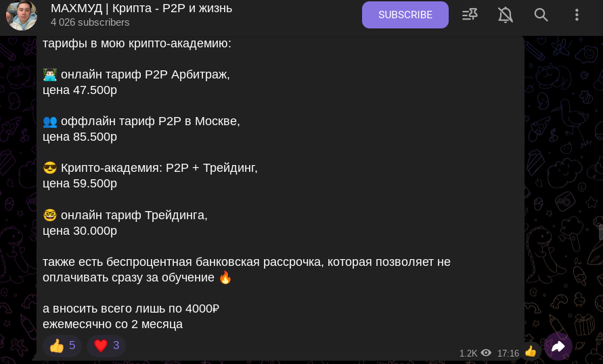Click the 17:16 message timestamp
The height and width of the screenshot is (364, 603).
coord(508,353)
